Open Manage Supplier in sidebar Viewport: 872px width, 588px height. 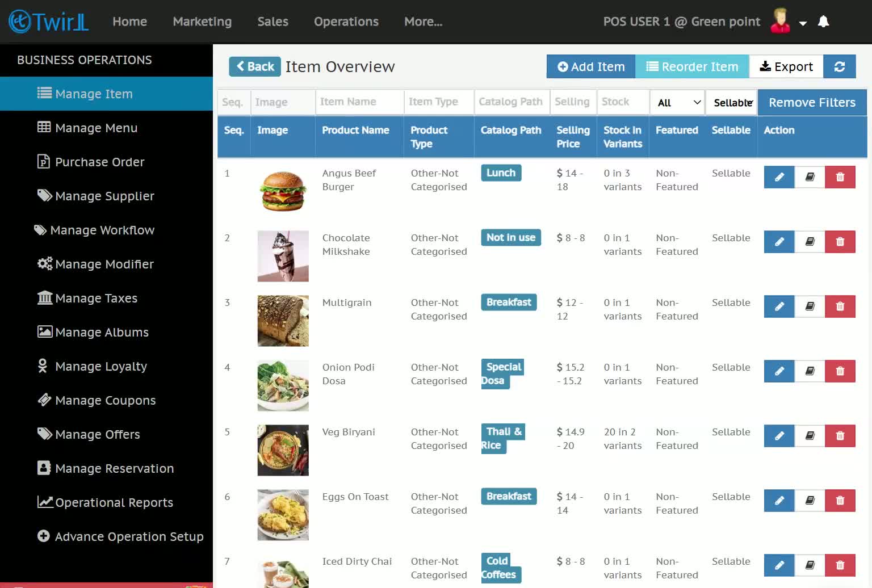coord(106,196)
